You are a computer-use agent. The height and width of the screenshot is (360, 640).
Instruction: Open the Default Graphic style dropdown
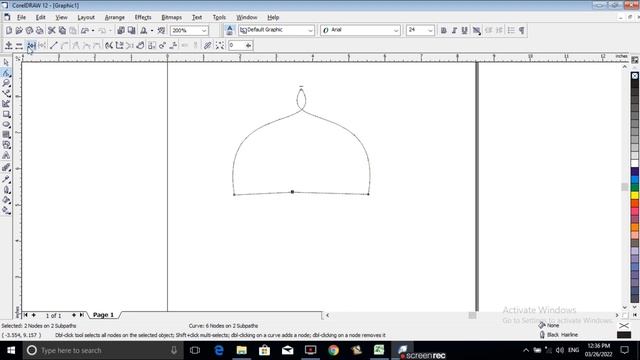[310, 31]
